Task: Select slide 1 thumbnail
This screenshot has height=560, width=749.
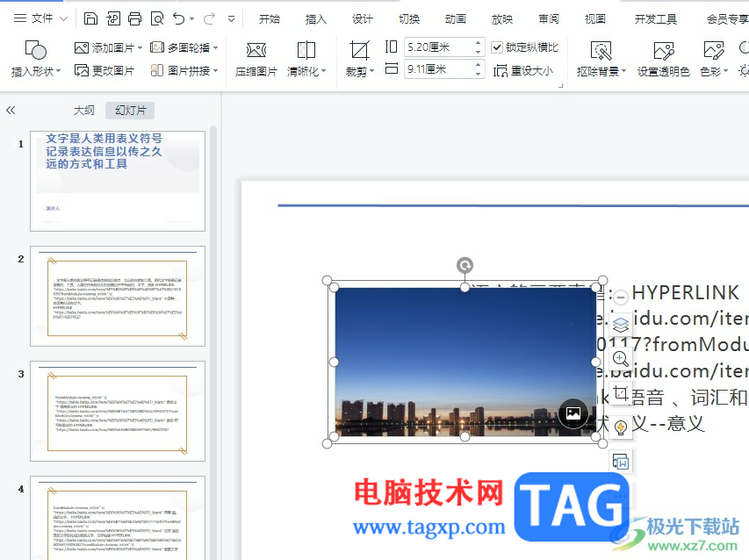Action: 118,182
